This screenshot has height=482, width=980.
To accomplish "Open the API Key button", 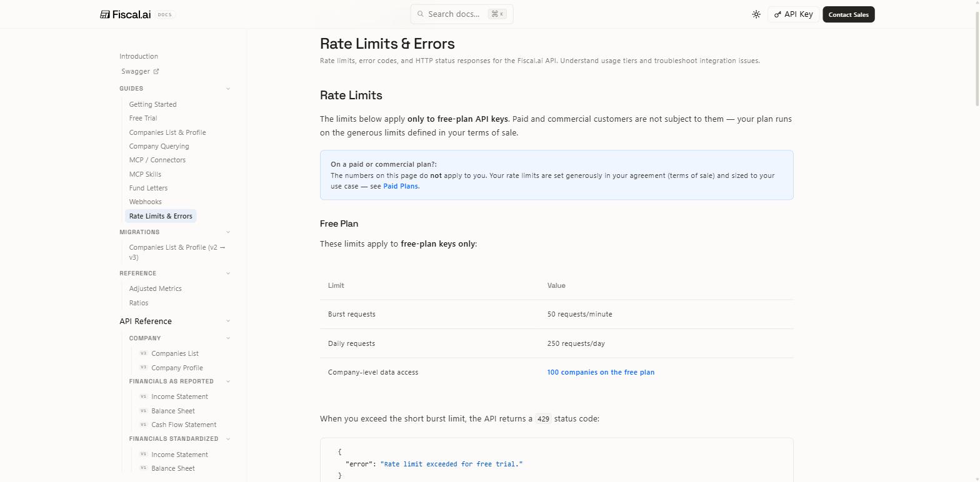I will [793, 14].
